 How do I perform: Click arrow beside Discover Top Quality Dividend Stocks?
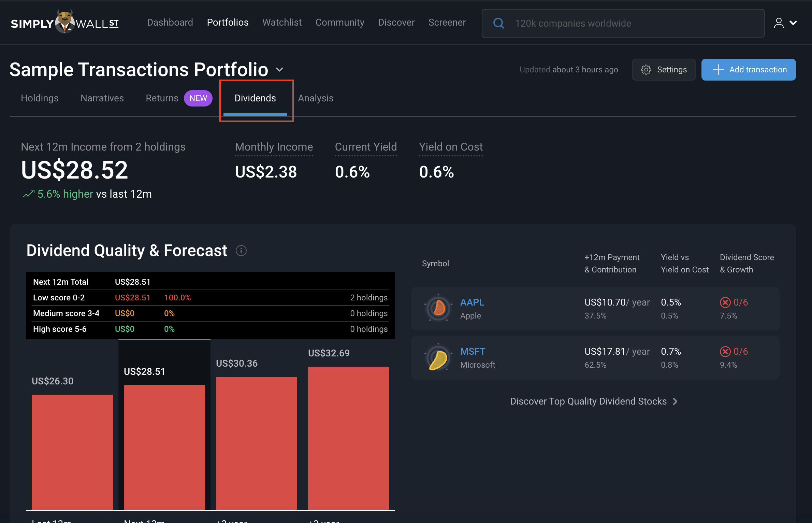(x=675, y=401)
